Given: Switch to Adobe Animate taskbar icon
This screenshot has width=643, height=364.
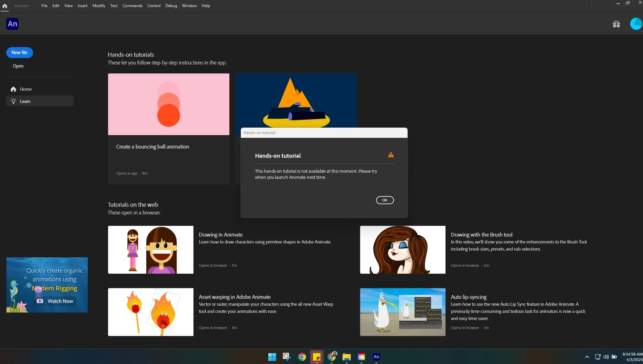Looking at the screenshot, I should click(x=376, y=357).
